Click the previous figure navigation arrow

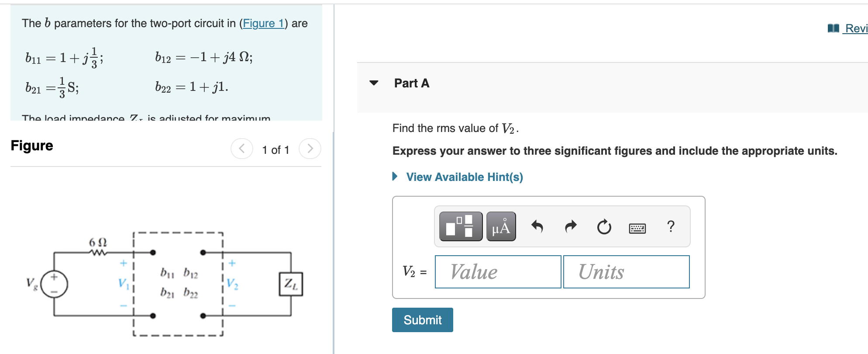[x=241, y=149]
